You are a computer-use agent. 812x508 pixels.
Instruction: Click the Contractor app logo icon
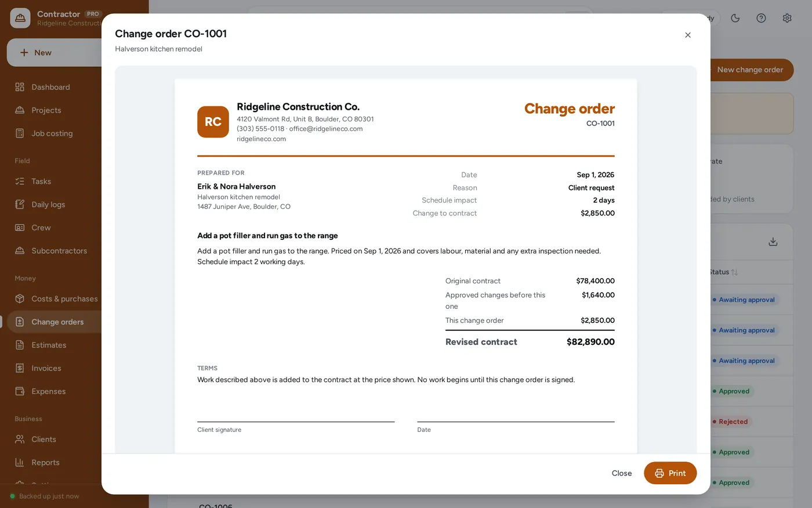pyautogui.click(x=20, y=18)
